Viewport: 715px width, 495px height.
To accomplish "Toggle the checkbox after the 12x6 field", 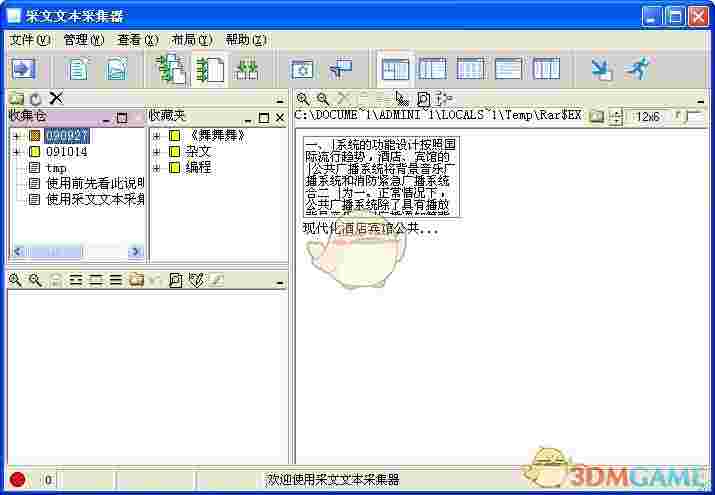I will pyautogui.click(x=693, y=116).
